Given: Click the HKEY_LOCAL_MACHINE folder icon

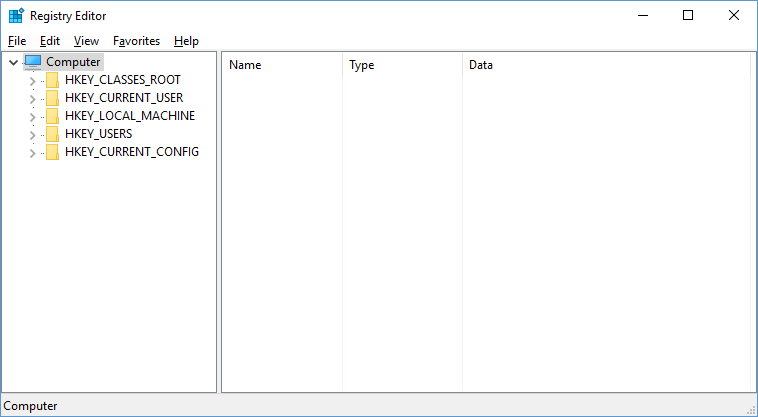Looking at the screenshot, I should (52, 116).
